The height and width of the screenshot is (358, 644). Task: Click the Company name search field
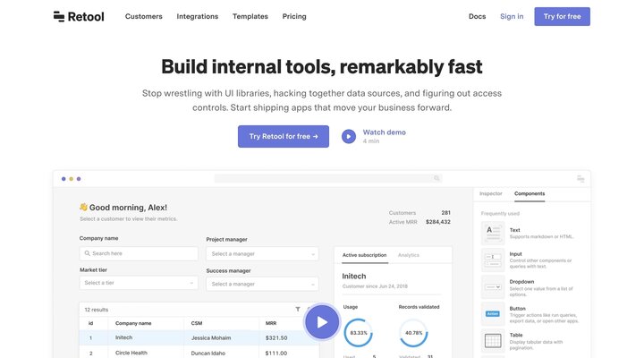pyautogui.click(x=139, y=253)
